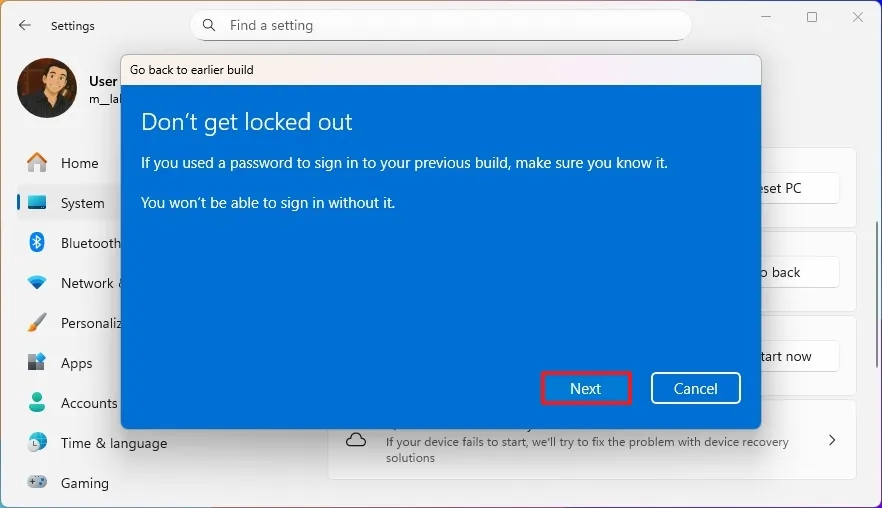882x508 pixels.
Task: Select the System monitor icon
Action: (x=37, y=203)
